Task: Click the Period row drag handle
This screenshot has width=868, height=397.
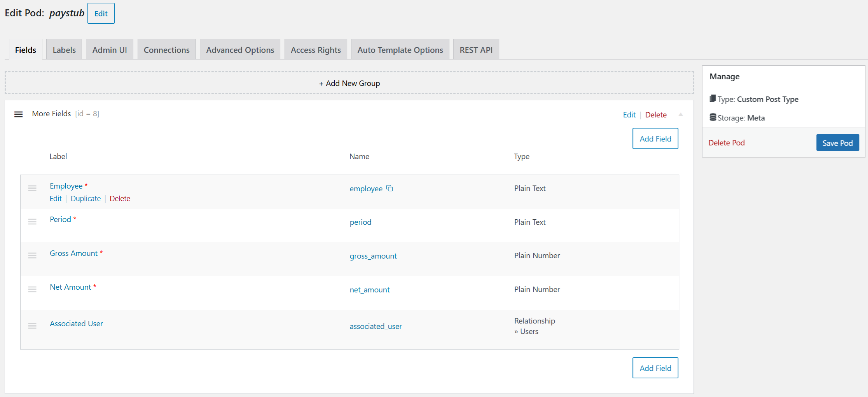Action: click(x=32, y=222)
